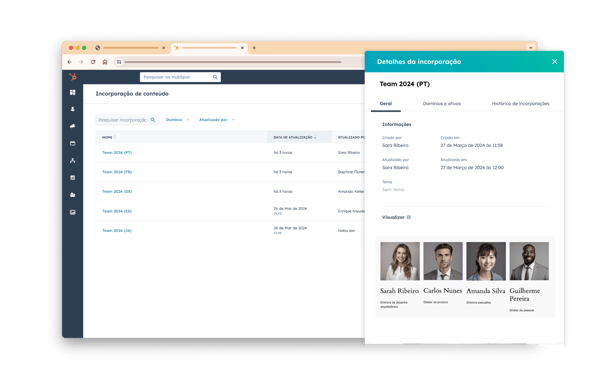Click the name 'Amanda Silva' in preview

(x=486, y=291)
